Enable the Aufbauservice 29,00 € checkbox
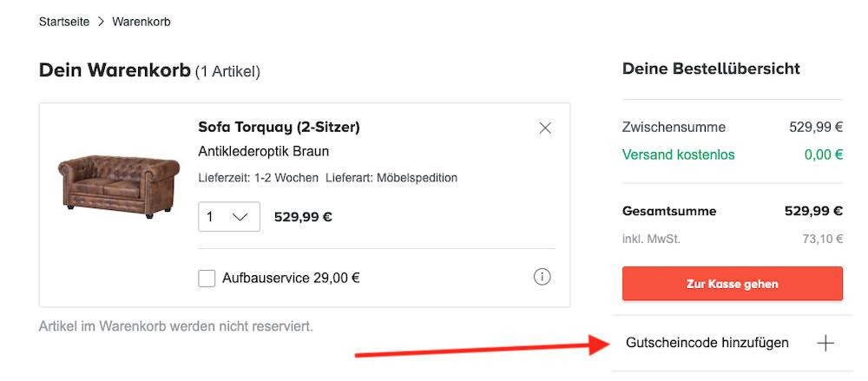 (207, 279)
